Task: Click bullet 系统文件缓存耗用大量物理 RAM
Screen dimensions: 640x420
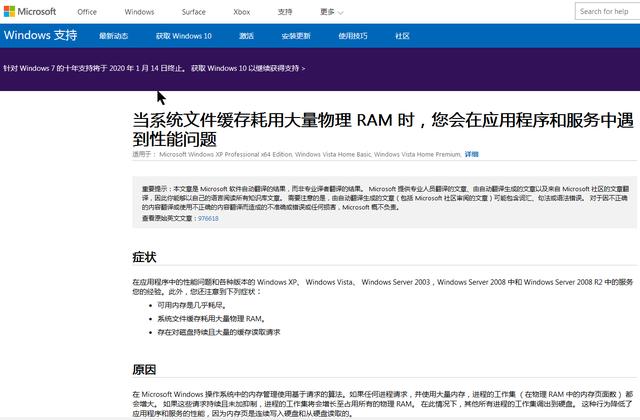Action: coord(211,319)
